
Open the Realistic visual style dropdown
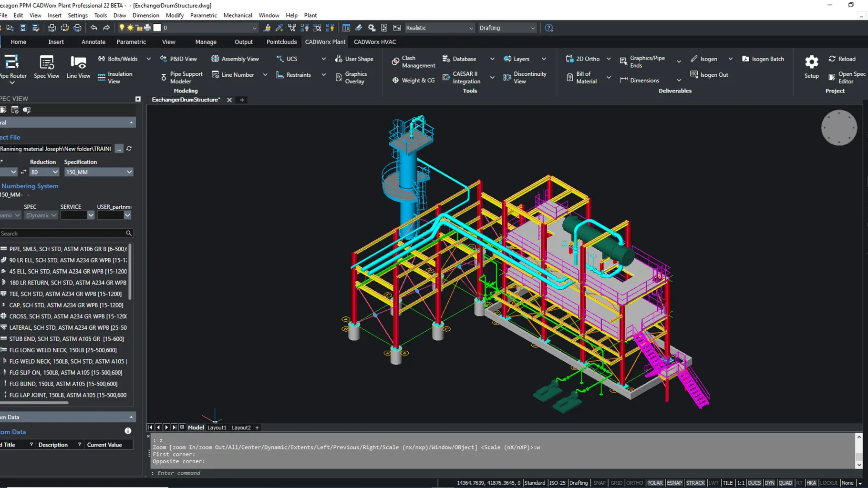[439, 28]
